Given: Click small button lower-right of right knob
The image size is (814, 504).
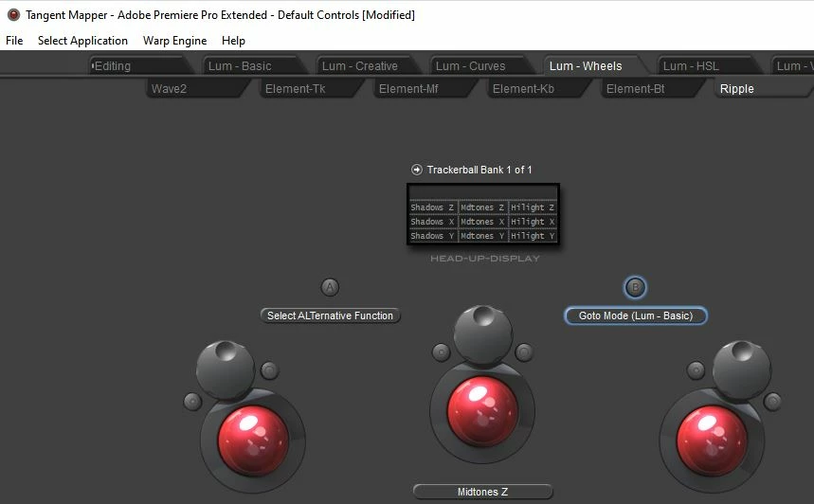Looking at the screenshot, I should coord(772,402).
